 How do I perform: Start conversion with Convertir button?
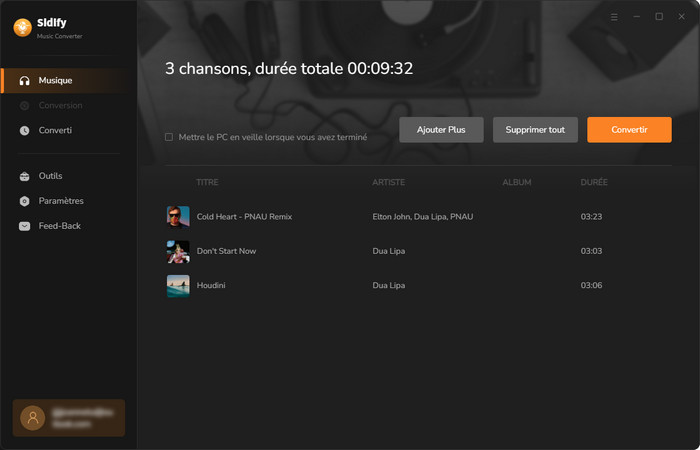[629, 130]
